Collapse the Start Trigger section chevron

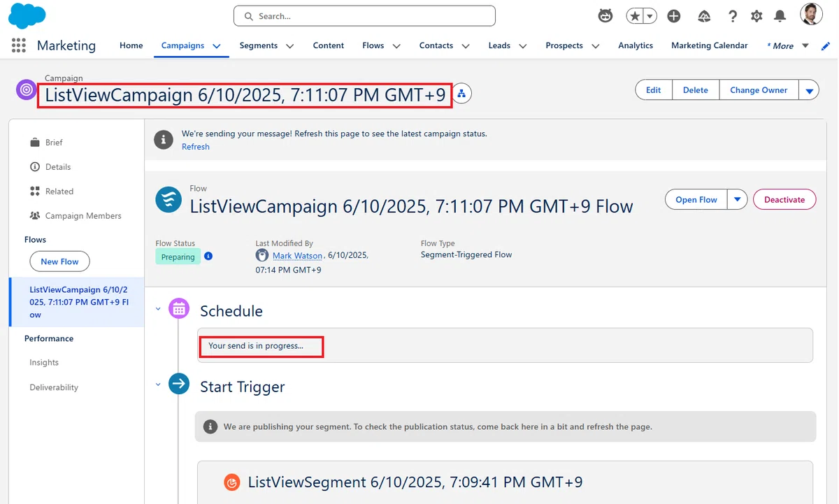tap(158, 384)
